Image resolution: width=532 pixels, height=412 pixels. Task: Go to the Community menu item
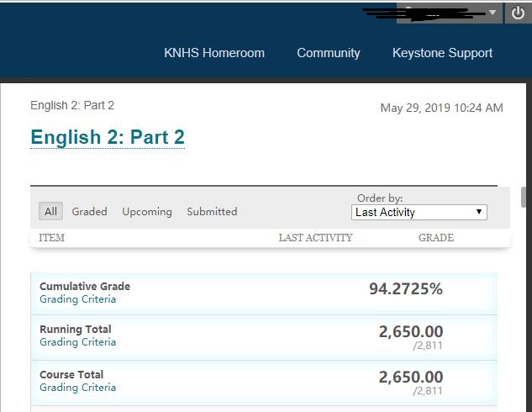329,53
